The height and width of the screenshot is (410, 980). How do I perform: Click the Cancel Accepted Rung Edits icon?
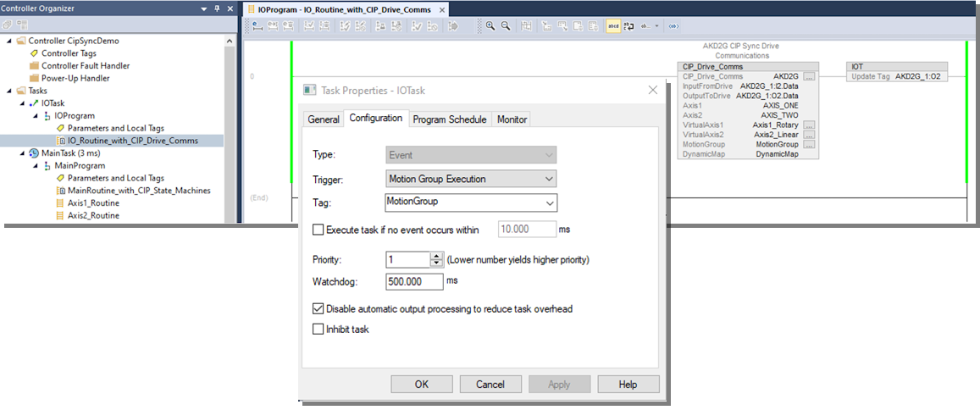[x=325, y=26]
